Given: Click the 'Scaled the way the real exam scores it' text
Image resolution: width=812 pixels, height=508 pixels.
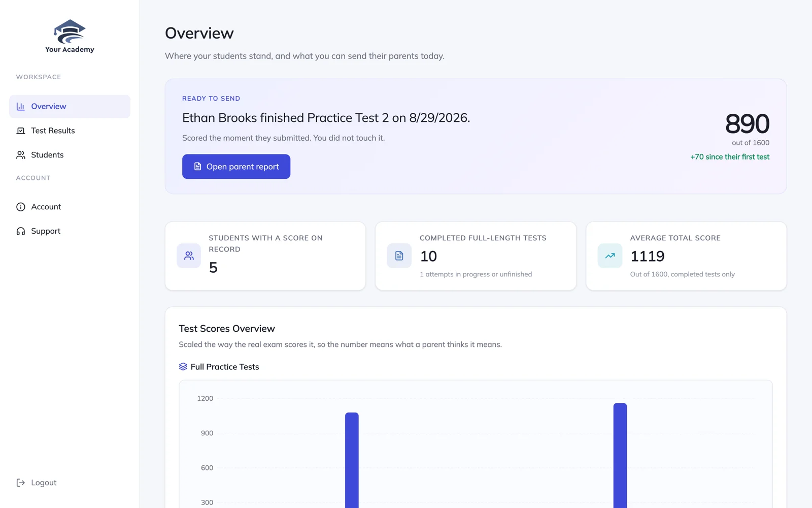Looking at the screenshot, I should click(x=340, y=344).
